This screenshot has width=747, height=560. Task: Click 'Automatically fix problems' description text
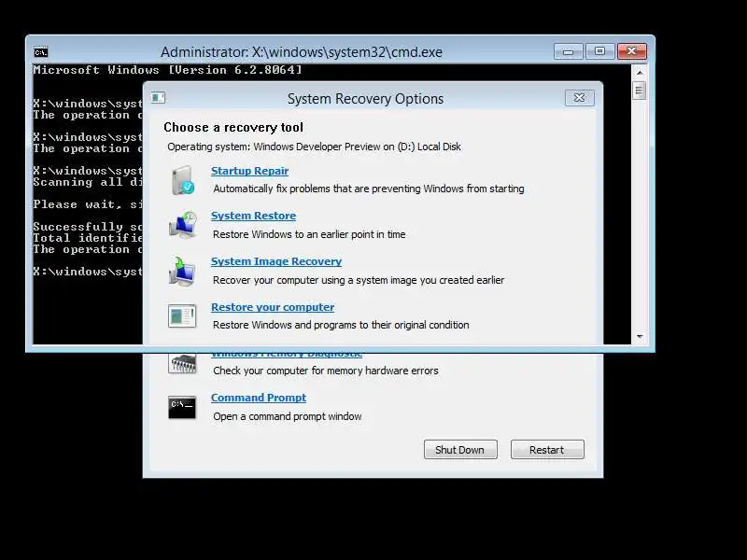click(368, 189)
